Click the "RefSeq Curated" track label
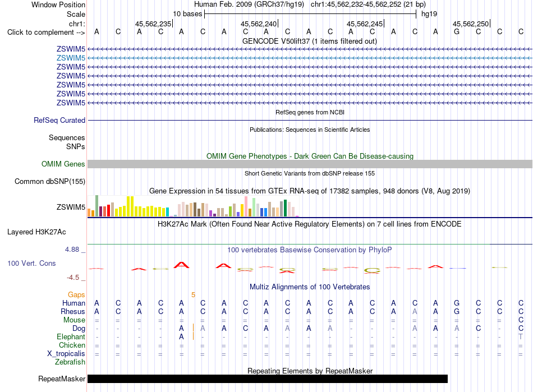This screenshot has width=533, height=392. [x=59, y=120]
